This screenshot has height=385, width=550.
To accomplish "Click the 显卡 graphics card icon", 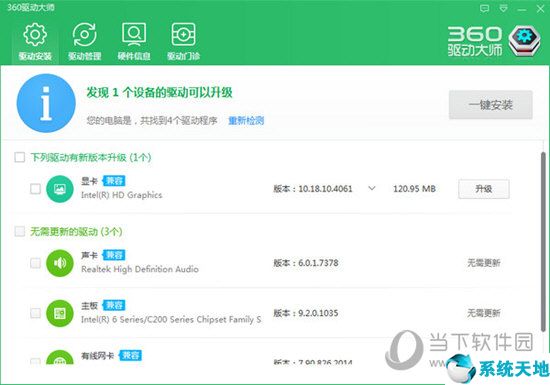I will point(60,189).
